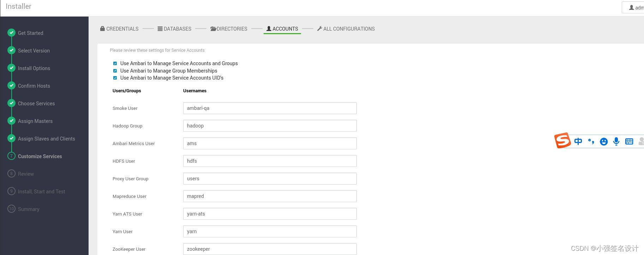
Task: Click the Summary step label
Action: pyautogui.click(x=29, y=209)
